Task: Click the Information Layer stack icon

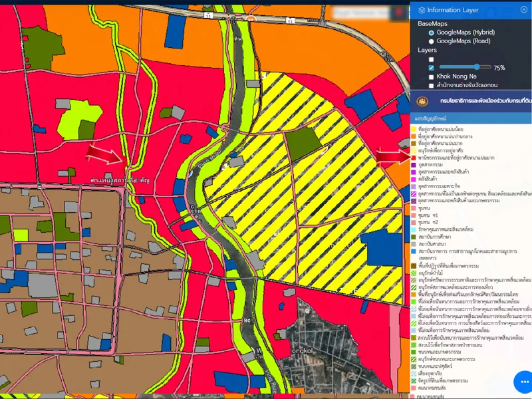Action: [x=422, y=10]
